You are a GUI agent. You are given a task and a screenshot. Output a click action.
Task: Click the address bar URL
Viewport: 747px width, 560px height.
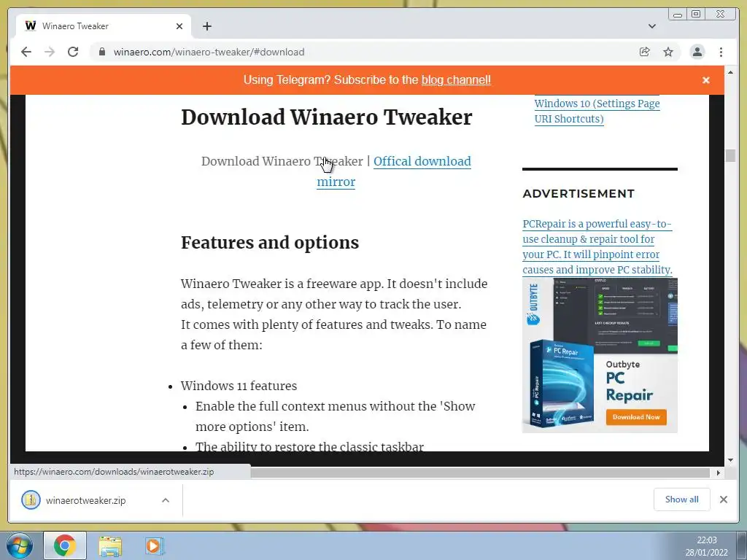pyautogui.click(x=209, y=52)
